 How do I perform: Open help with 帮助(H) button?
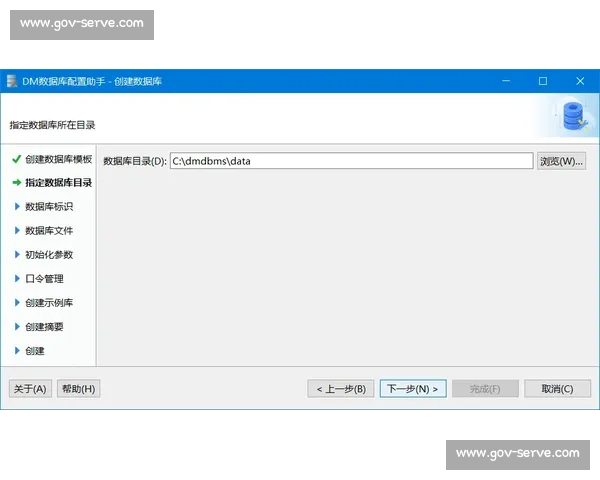click(x=78, y=389)
